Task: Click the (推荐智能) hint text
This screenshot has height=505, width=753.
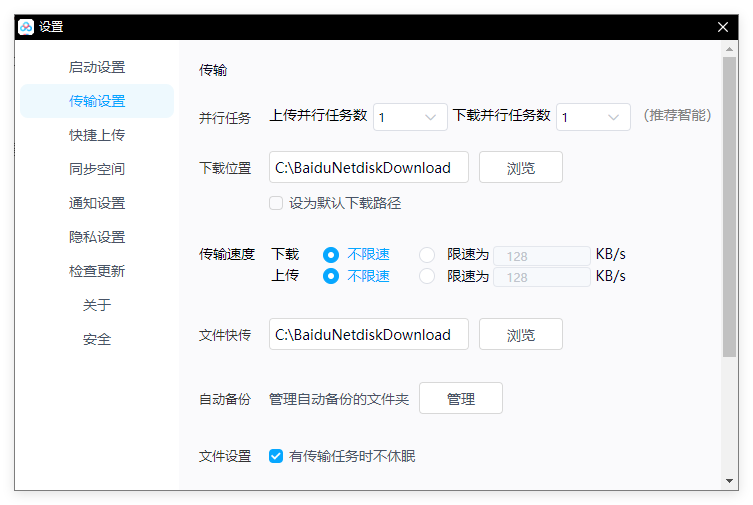Action: [x=678, y=115]
